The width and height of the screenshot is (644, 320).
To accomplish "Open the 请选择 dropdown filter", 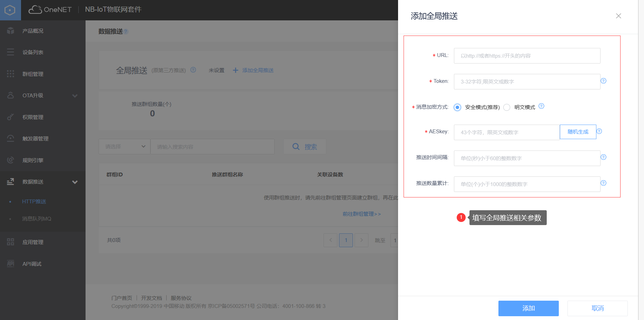I will pos(125,147).
